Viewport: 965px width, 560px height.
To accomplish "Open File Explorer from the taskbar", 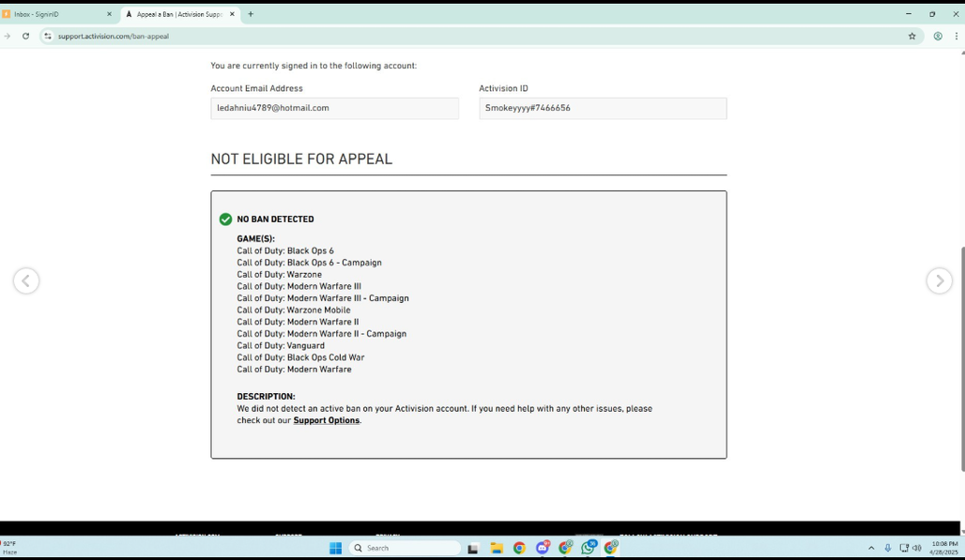I will coord(496,549).
